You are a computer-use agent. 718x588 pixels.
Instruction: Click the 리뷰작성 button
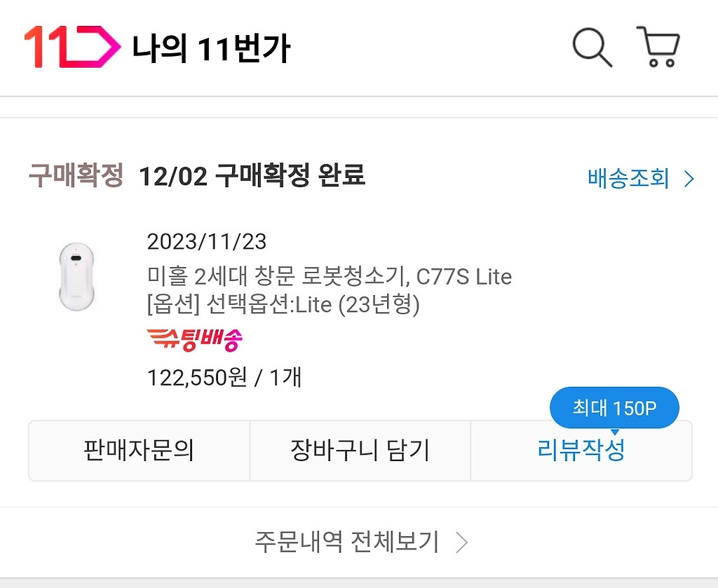[581, 451]
